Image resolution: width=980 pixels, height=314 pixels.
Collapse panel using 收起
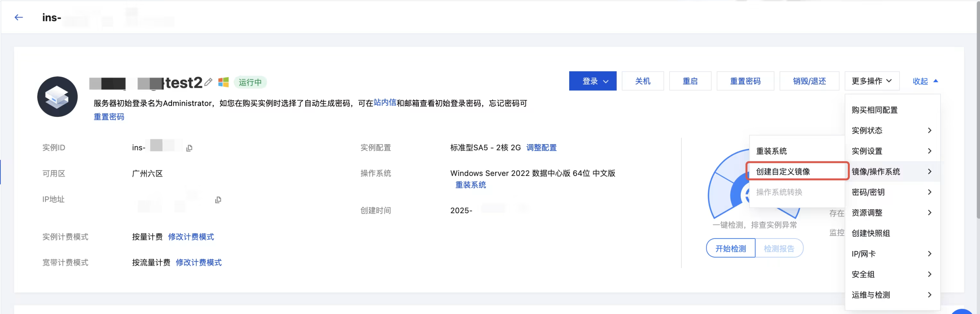pyautogui.click(x=924, y=81)
